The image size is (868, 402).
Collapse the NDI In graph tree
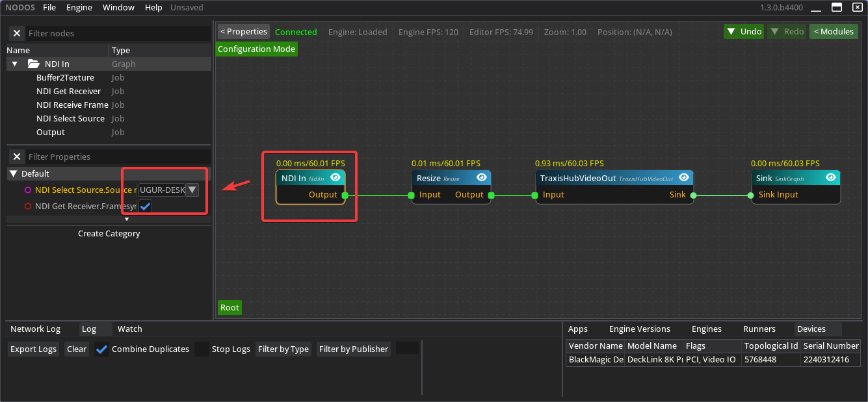click(14, 64)
